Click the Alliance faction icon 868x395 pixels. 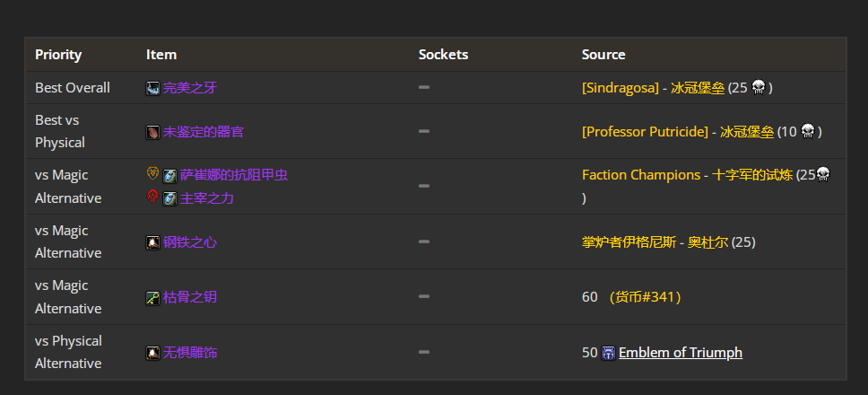click(x=153, y=173)
